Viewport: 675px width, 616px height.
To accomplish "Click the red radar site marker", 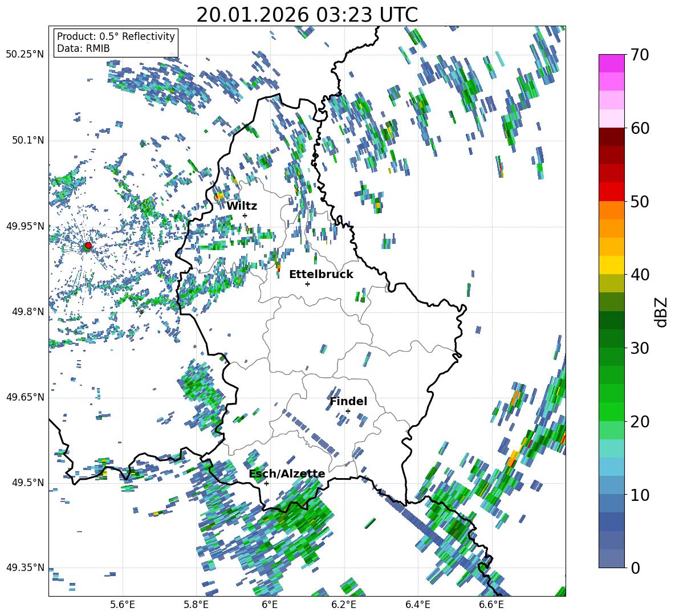I will pos(88,245).
